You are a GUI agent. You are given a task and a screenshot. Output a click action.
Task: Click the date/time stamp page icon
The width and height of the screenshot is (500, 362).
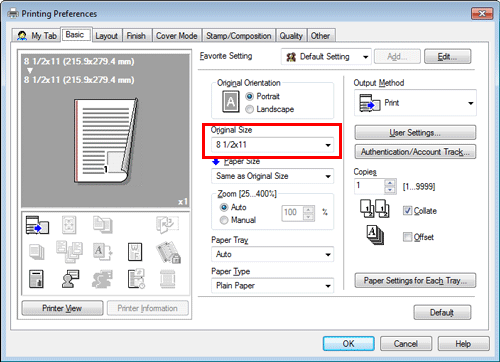pyautogui.click(x=136, y=279)
